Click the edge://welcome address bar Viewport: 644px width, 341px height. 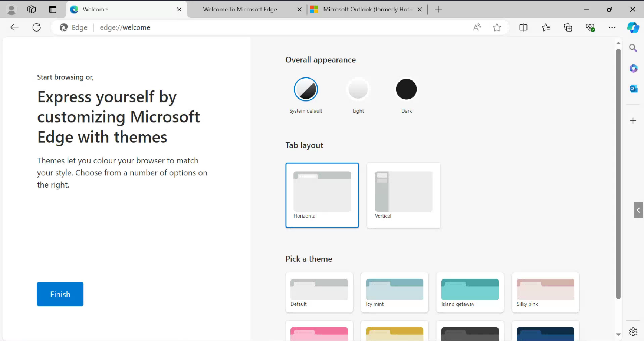pyautogui.click(x=125, y=27)
